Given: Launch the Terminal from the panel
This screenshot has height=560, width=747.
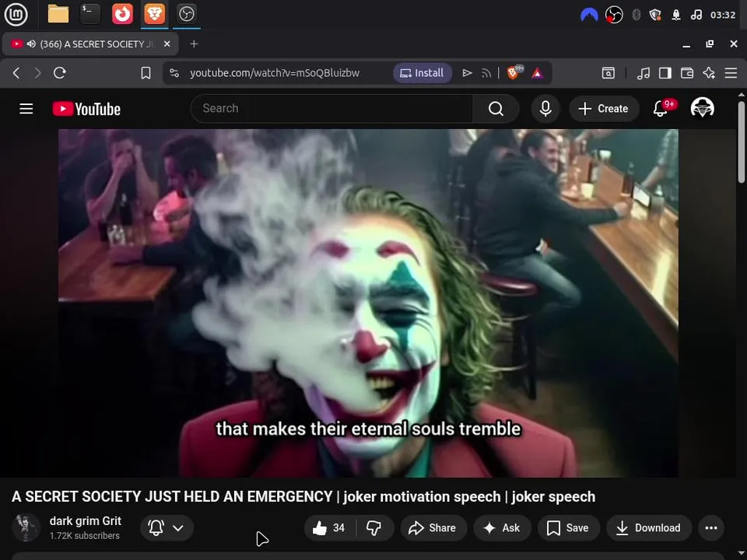Looking at the screenshot, I should [x=90, y=14].
